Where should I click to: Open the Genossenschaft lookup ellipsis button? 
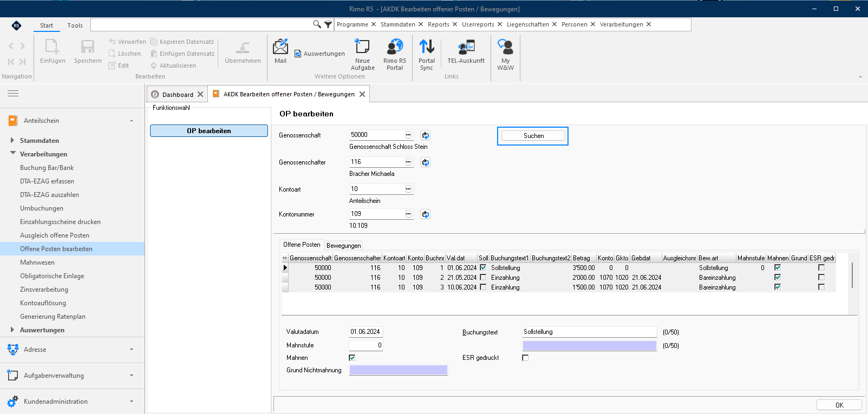[x=408, y=135]
